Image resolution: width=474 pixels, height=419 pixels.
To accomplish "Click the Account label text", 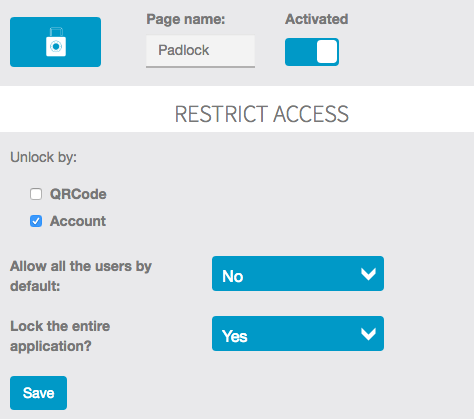I will pos(78,221).
